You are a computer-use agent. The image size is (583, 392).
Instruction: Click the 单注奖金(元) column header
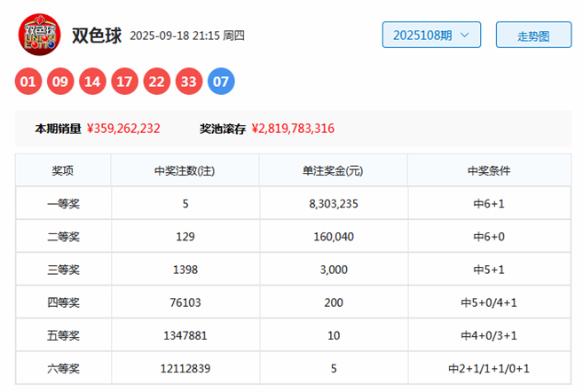333,170
